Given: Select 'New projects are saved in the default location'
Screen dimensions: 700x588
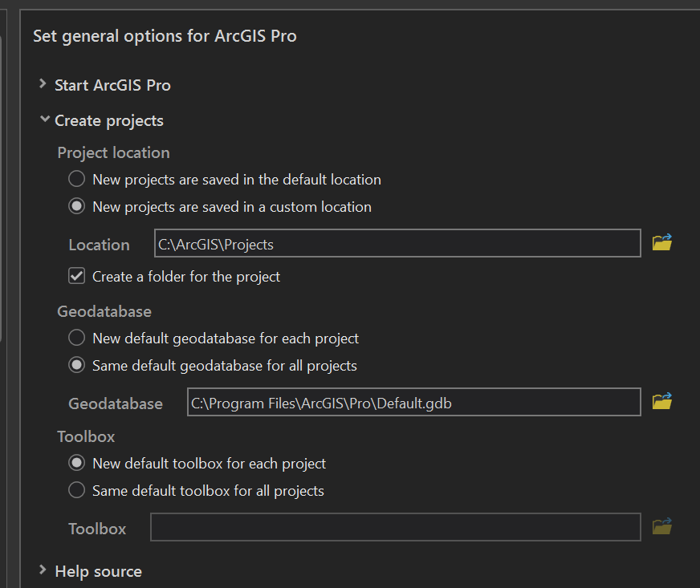Looking at the screenshot, I should 77,179.
